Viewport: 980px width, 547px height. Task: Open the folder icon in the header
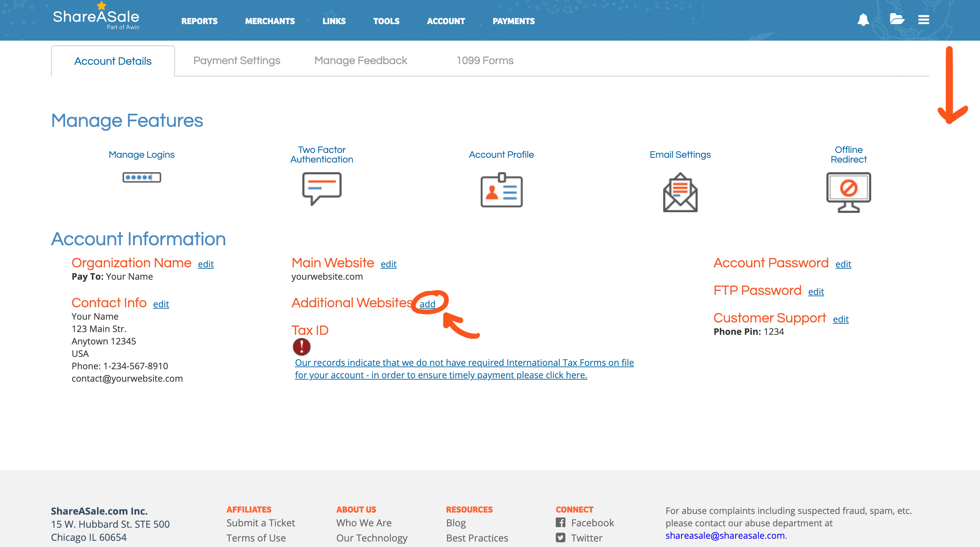pos(897,19)
